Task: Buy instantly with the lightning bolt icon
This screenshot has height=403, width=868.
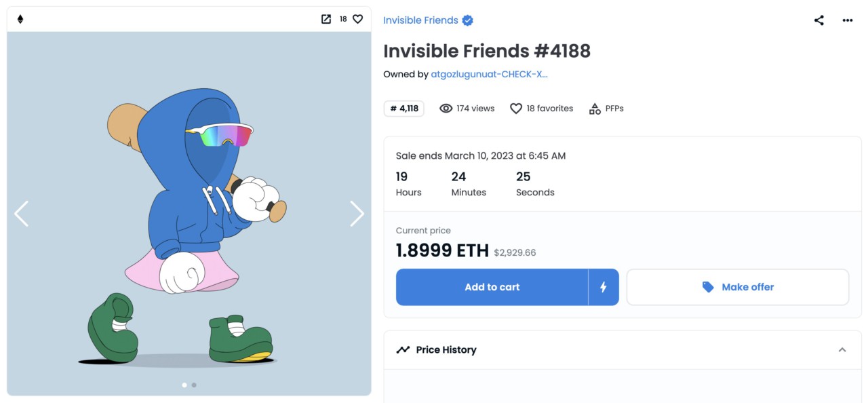Action: [x=602, y=286]
